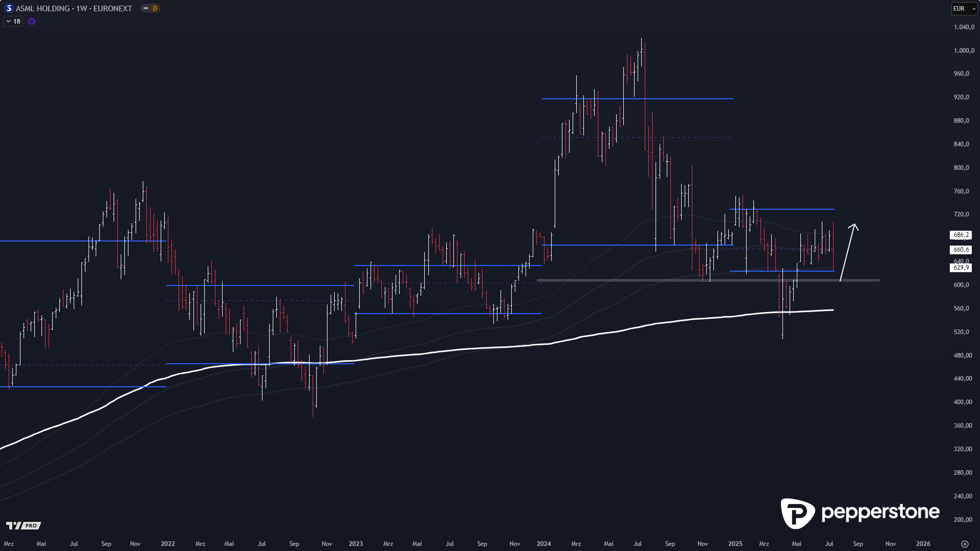Image resolution: width=980 pixels, height=551 pixels.
Task: Select the 660,6 price label
Action: (x=961, y=250)
